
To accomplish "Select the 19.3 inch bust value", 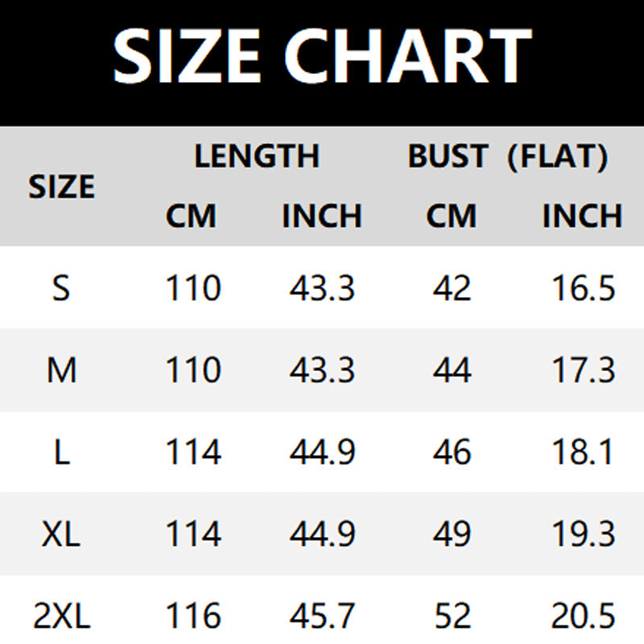I will coord(583,535).
